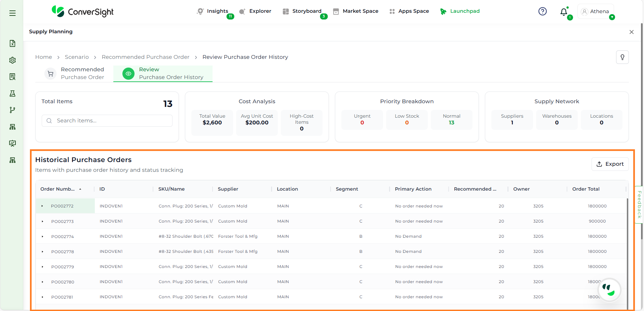Screen dimensions: 644x311
Task: Select the branch icon in left sidebar
Action: [12, 110]
